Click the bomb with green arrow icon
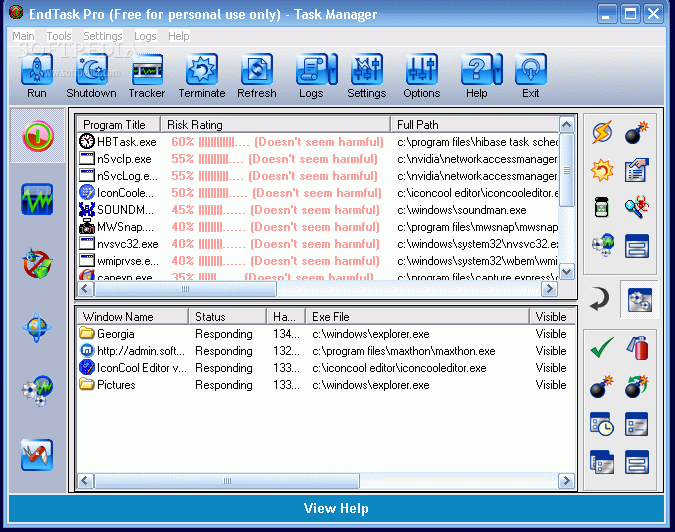Screen dimensions: 675x532 click(x=637, y=386)
